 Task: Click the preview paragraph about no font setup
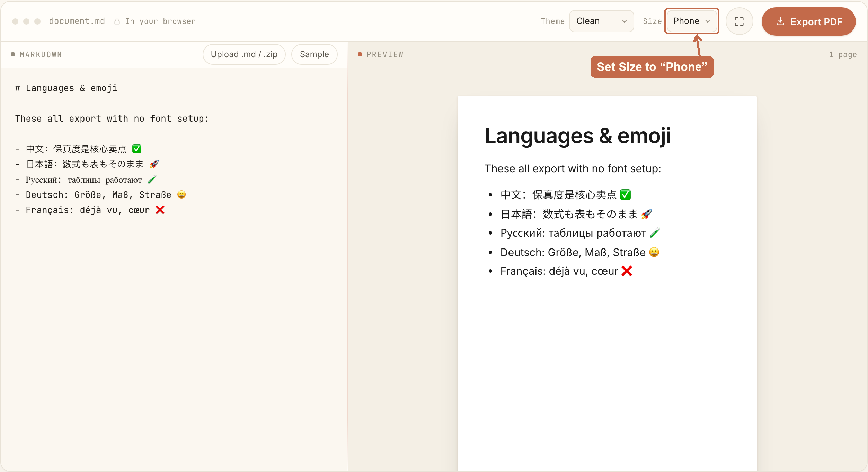coord(573,169)
